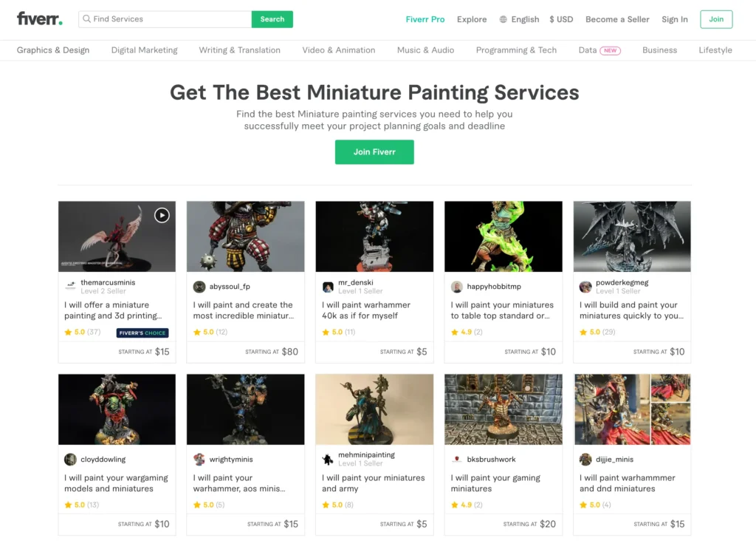
Task: Play the themarcusminis gig video
Action: click(x=162, y=215)
